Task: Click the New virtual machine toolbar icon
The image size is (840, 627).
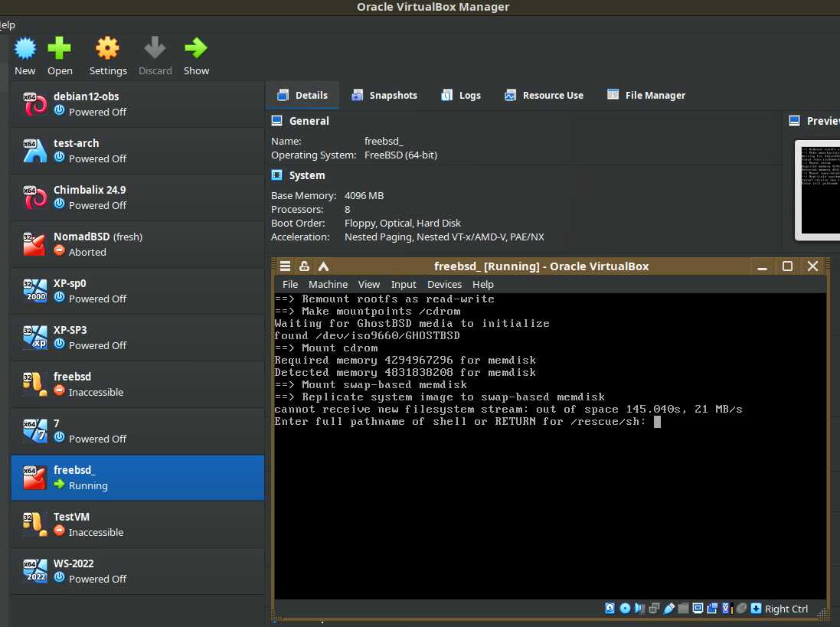Action: click(25, 48)
